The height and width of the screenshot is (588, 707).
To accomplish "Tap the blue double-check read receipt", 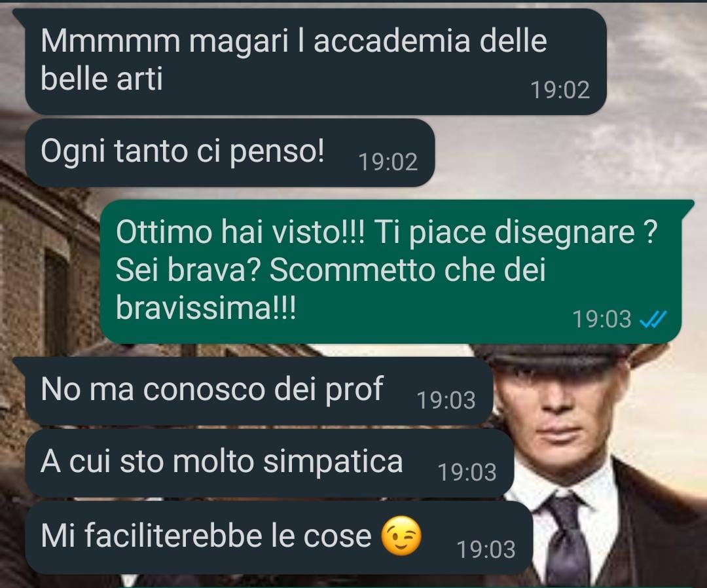I will pos(653,320).
